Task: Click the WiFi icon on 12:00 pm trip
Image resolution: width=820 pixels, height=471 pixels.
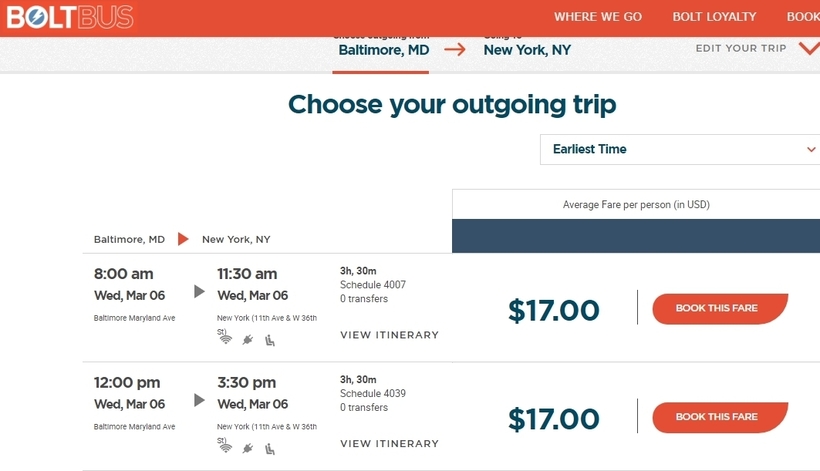Action: click(225, 448)
